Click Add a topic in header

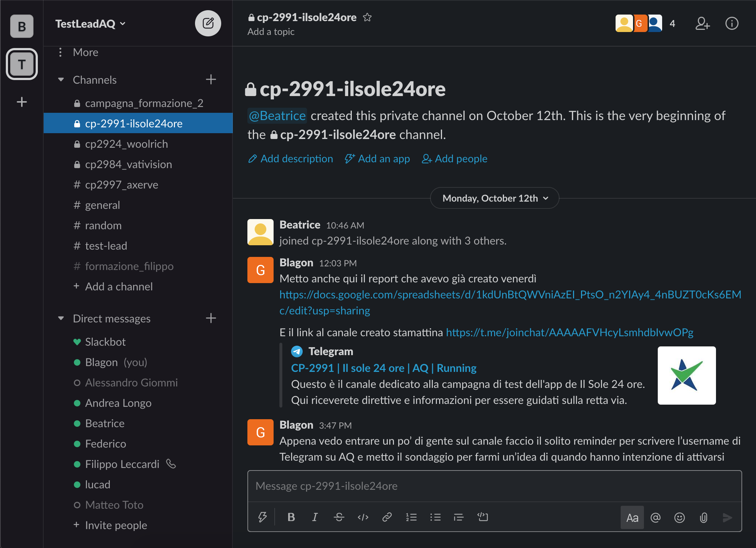coord(271,32)
